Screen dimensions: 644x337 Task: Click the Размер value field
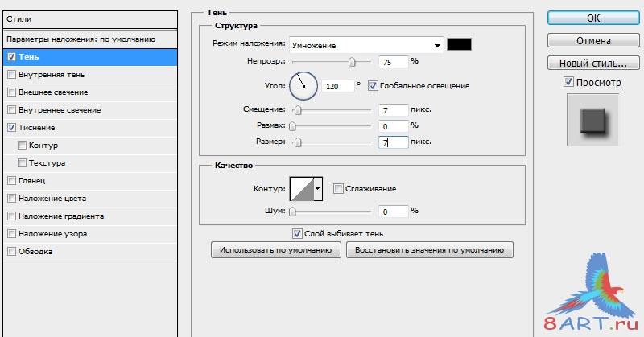tap(393, 142)
